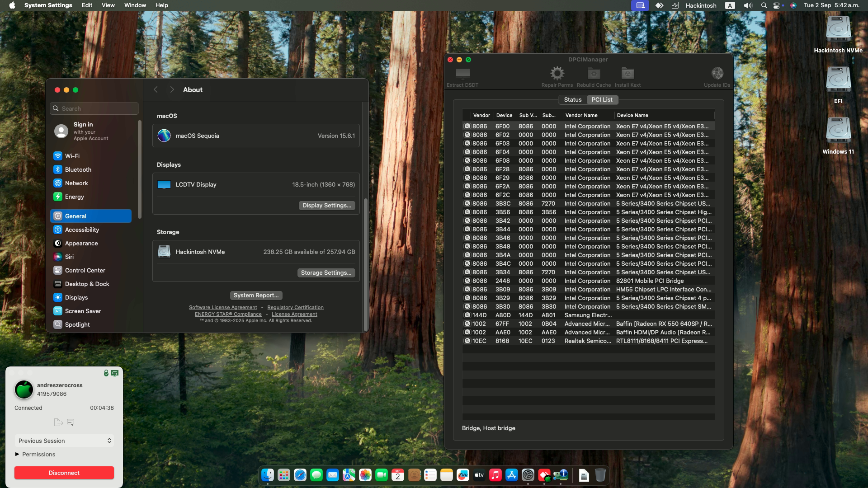Screen dimensions: 868x488
Task: Click the System Report button
Action: pyautogui.click(x=256, y=295)
